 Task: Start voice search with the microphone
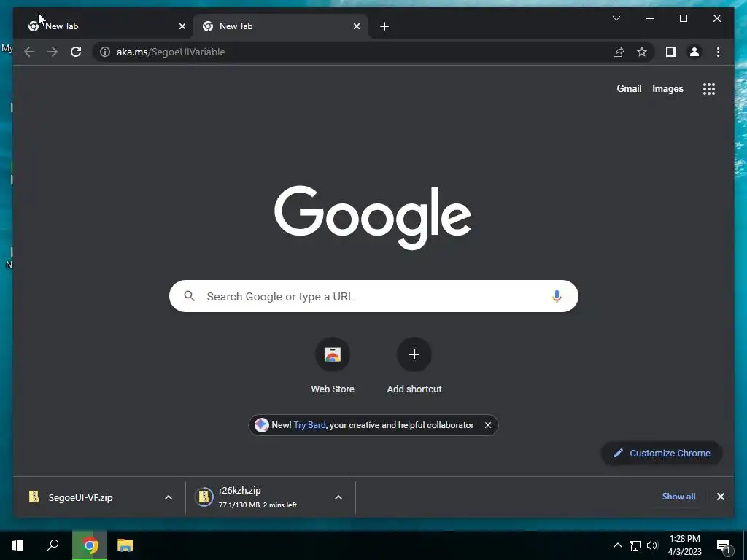coord(557,296)
